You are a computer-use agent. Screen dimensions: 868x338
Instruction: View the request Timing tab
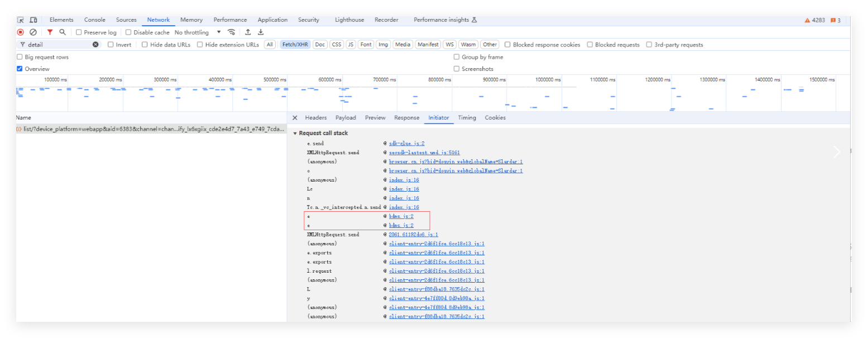point(467,118)
